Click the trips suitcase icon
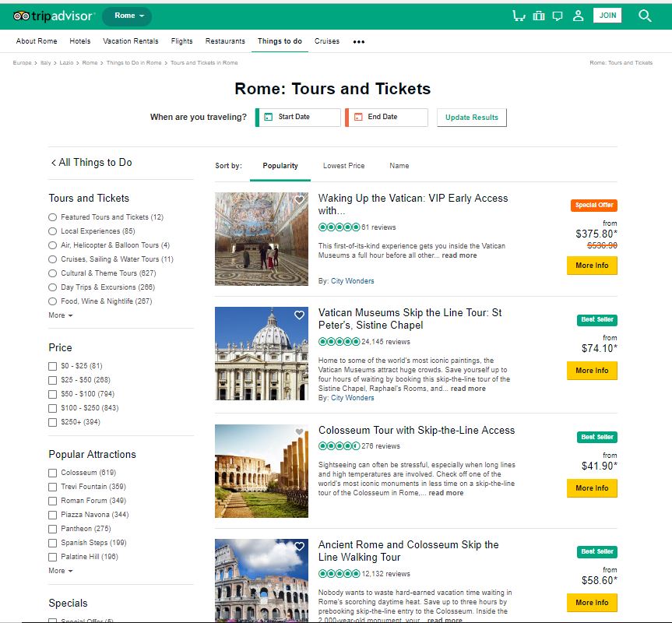672x623 pixels. coord(539,15)
